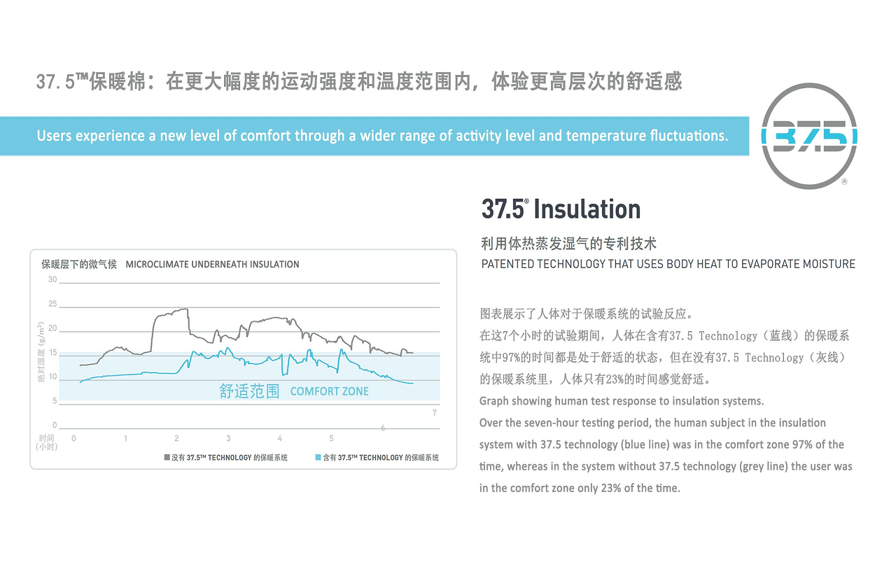Click the gray legend square for non-37.5 system
This screenshot has height=588, width=882.
coord(167,458)
